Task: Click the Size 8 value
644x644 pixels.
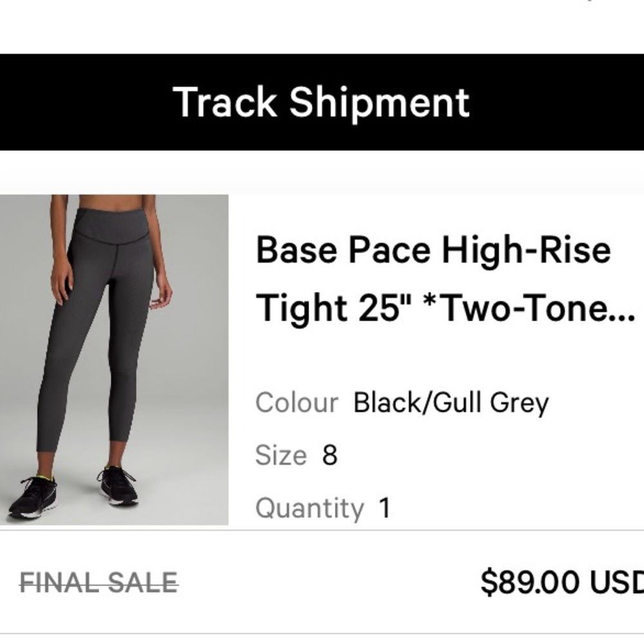Action: [x=328, y=455]
